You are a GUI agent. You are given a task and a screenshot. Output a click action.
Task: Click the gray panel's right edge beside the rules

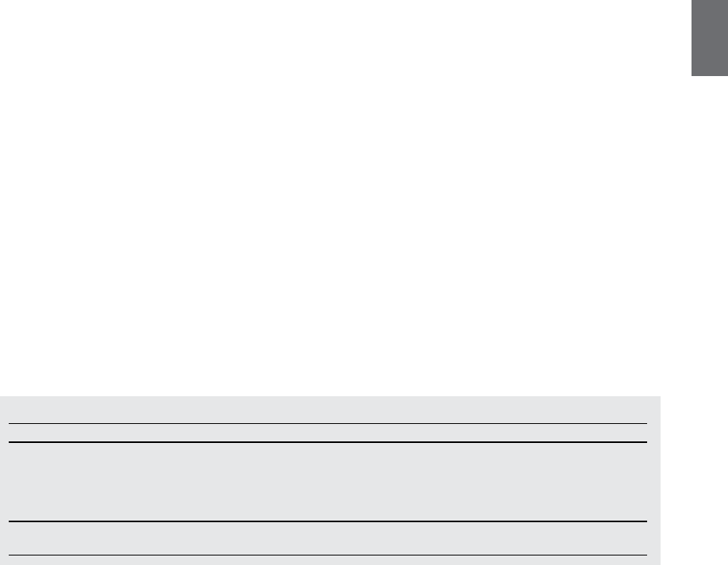653,480
